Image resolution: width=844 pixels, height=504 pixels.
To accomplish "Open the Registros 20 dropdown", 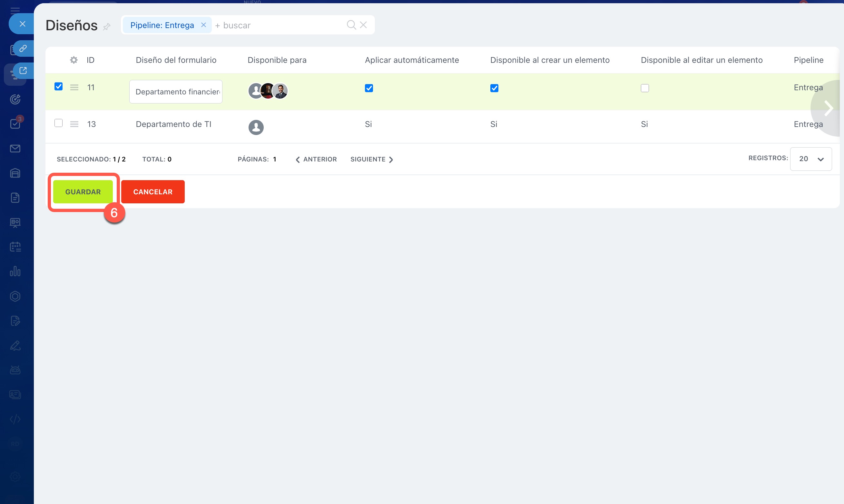I will coord(810,159).
